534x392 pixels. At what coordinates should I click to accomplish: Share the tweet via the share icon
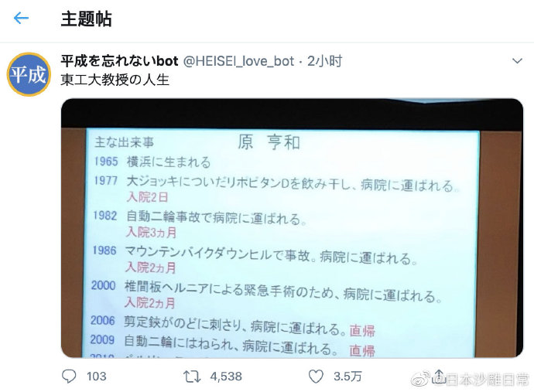point(439,376)
